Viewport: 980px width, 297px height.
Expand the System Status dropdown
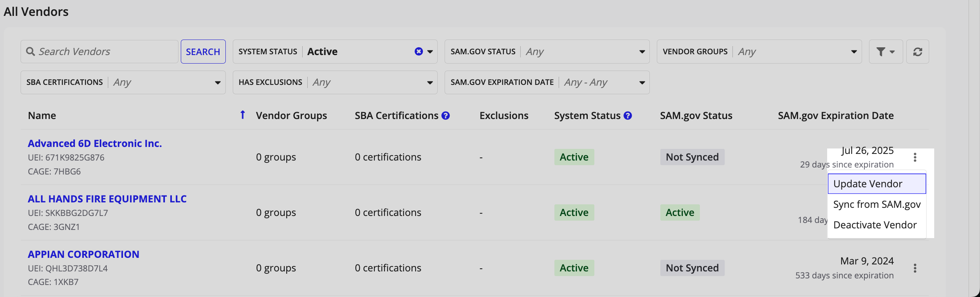pyautogui.click(x=430, y=52)
